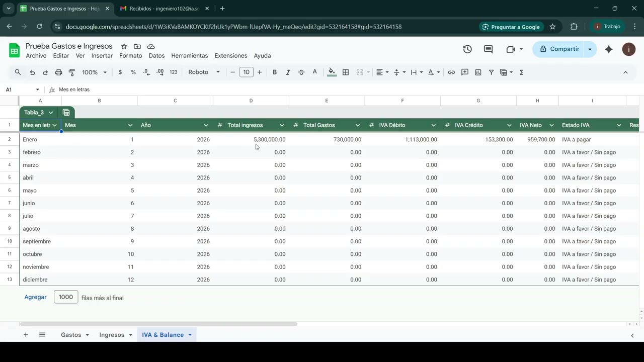Open the Roboto font dropdown
644x362 pixels.
(x=204, y=72)
